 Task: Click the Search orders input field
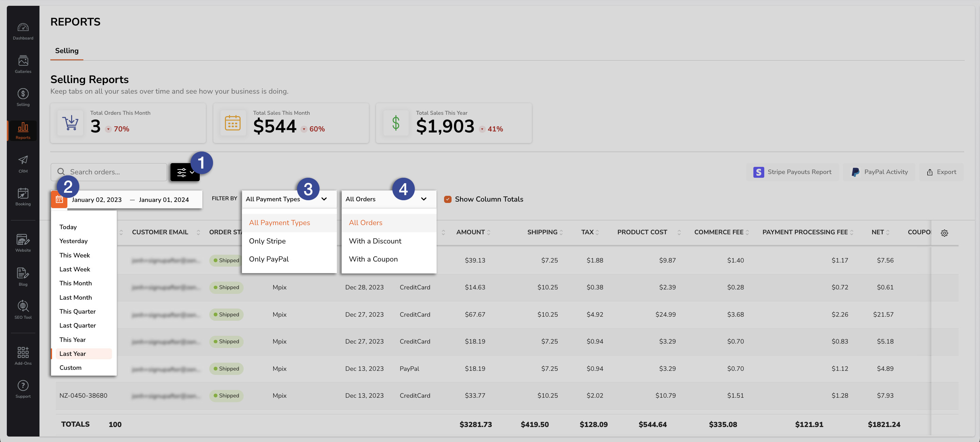click(x=116, y=171)
